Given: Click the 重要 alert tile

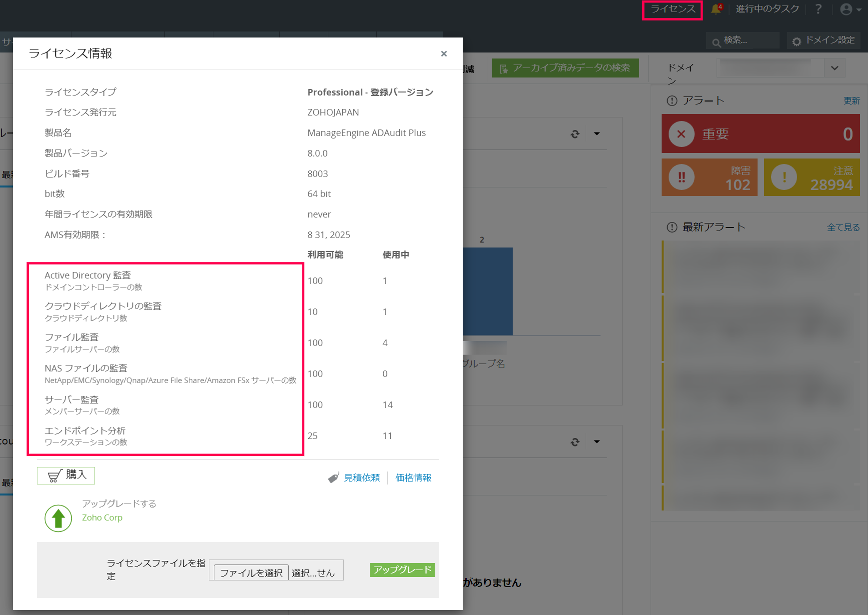Looking at the screenshot, I should pyautogui.click(x=761, y=133).
